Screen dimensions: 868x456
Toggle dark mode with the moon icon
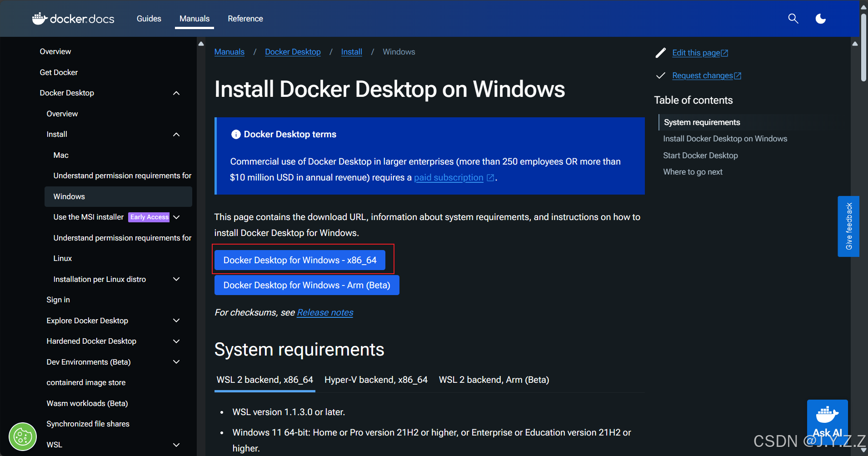coord(820,19)
